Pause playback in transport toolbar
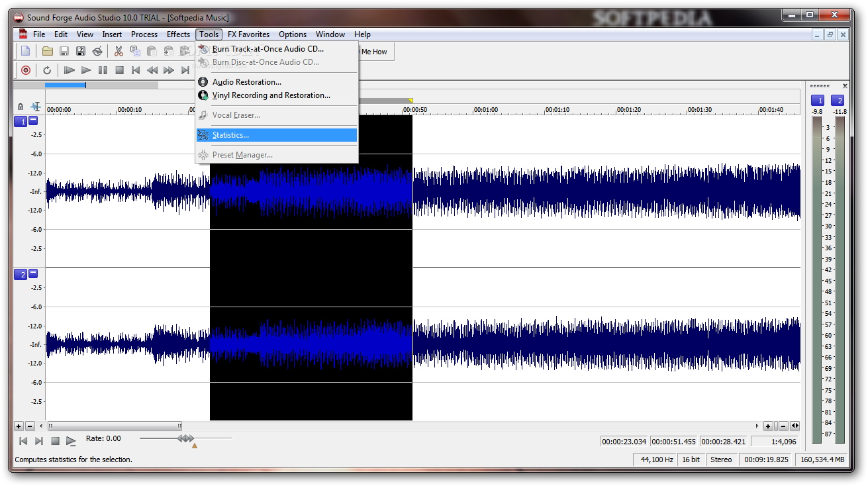 click(x=103, y=70)
